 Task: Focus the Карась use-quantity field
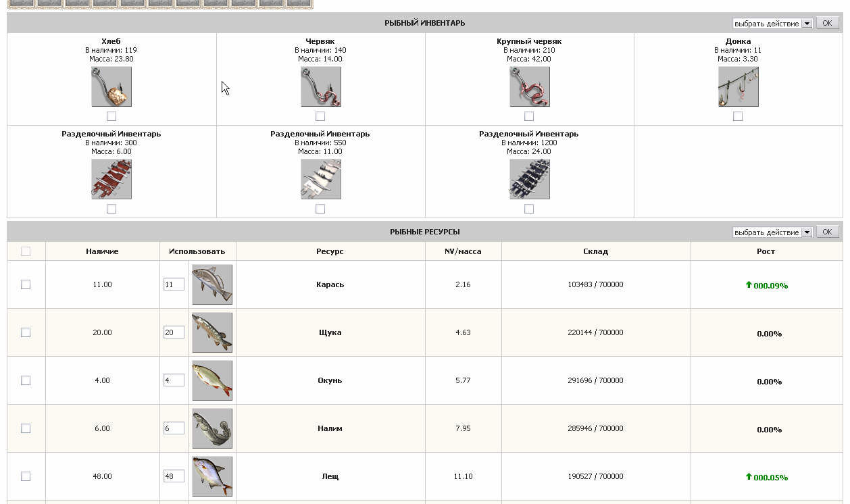coord(174,284)
